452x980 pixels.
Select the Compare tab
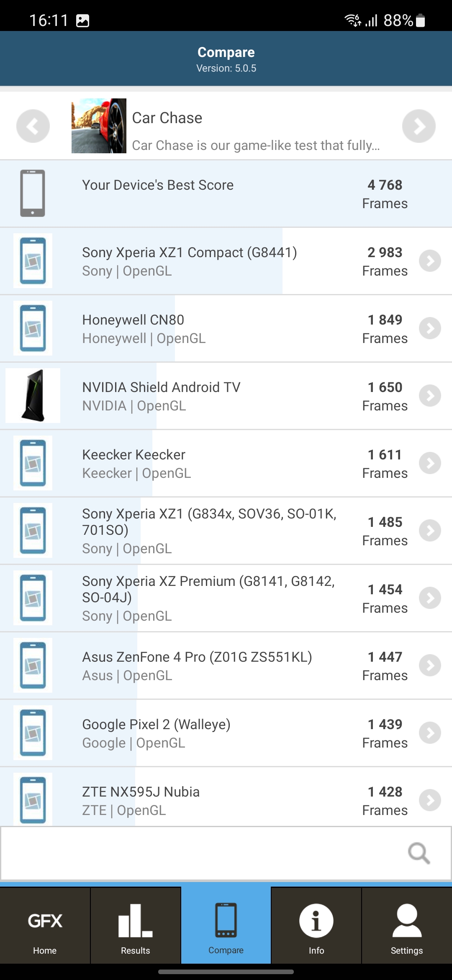[226, 926]
